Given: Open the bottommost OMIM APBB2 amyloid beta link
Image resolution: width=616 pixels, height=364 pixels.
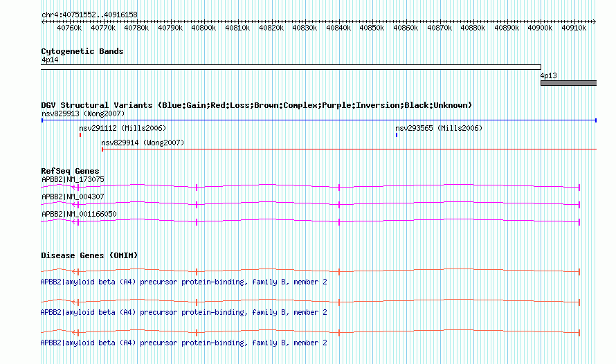Looking at the screenshot, I should pos(184,343).
